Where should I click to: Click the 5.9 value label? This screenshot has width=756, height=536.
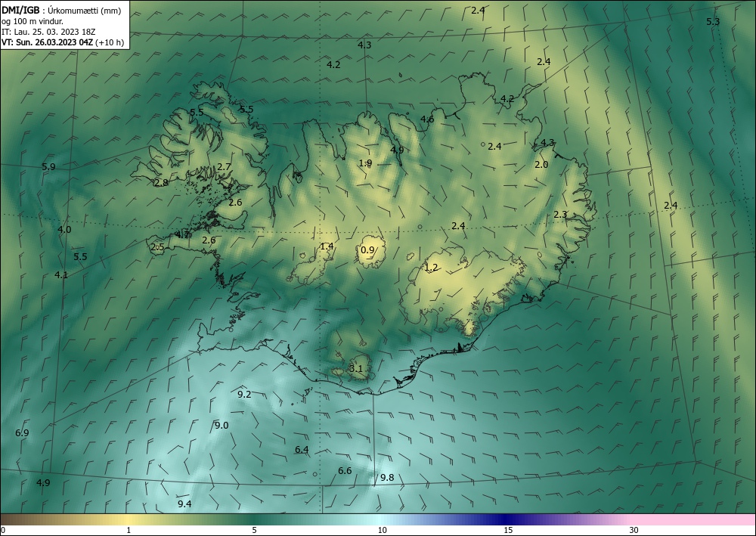pyautogui.click(x=48, y=167)
